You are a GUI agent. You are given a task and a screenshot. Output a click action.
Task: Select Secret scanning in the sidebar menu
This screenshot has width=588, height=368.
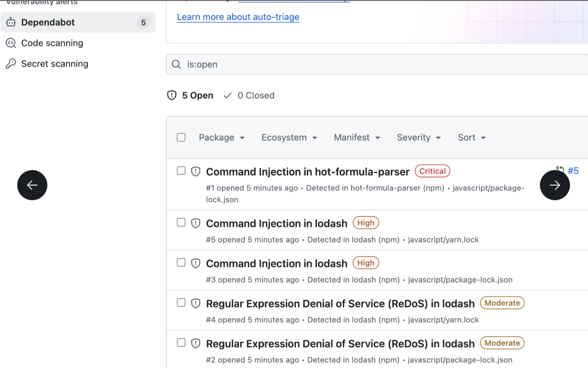click(55, 63)
